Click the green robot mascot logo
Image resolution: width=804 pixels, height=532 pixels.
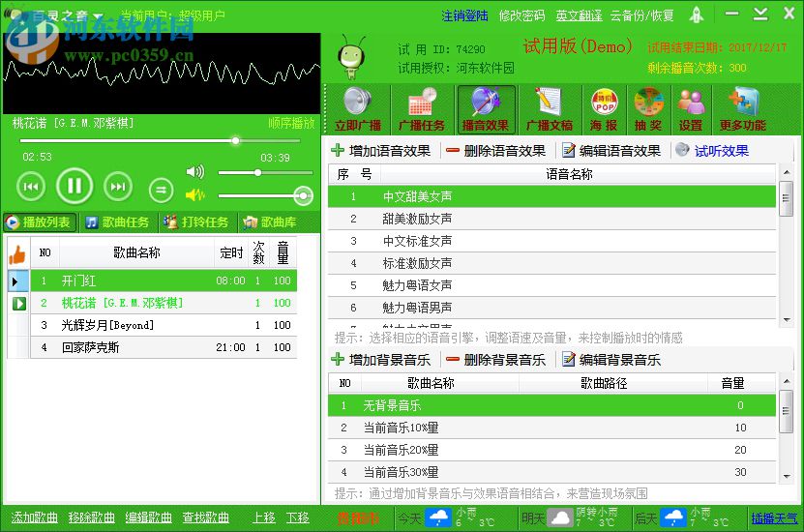[352, 57]
